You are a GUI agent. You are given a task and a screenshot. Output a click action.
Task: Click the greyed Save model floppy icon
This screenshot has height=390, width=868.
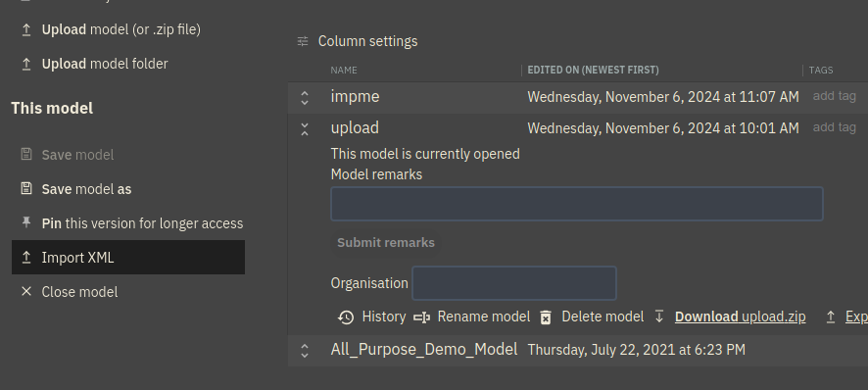[x=26, y=154]
